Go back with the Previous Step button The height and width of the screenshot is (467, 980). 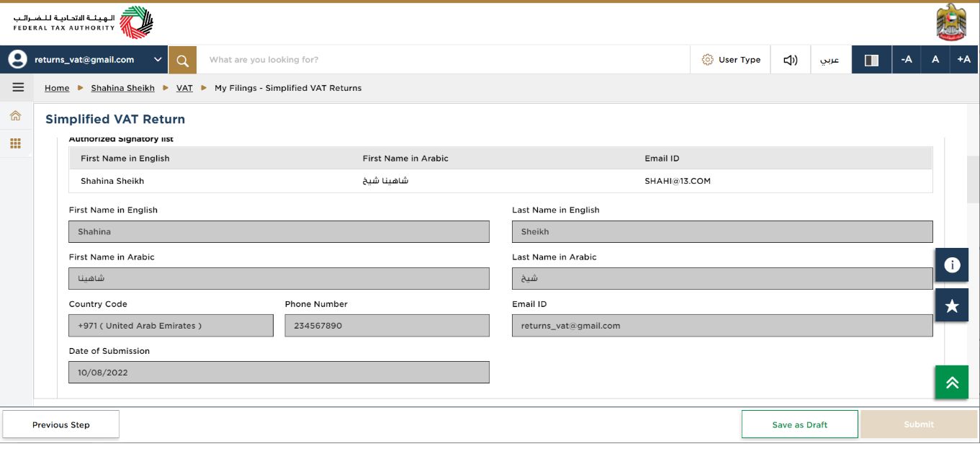(x=61, y=424)
